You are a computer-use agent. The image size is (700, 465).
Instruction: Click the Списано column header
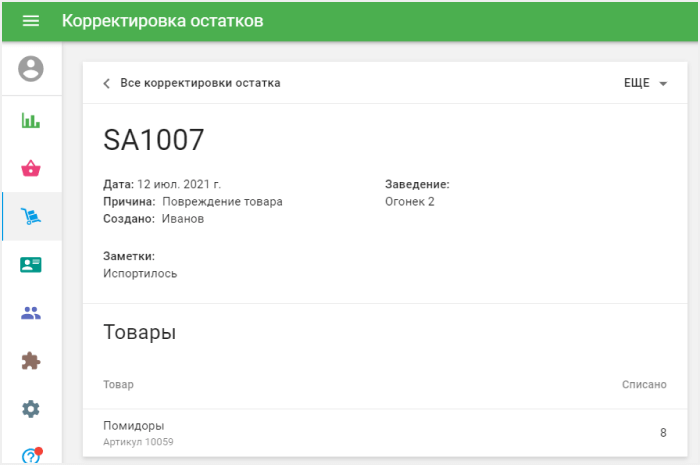point(644,384)
